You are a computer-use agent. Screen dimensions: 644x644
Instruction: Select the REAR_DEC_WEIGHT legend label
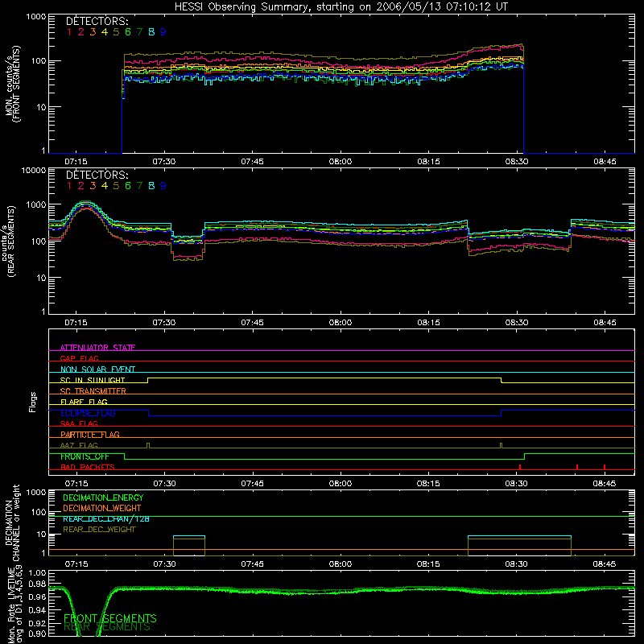click(99, 530)
